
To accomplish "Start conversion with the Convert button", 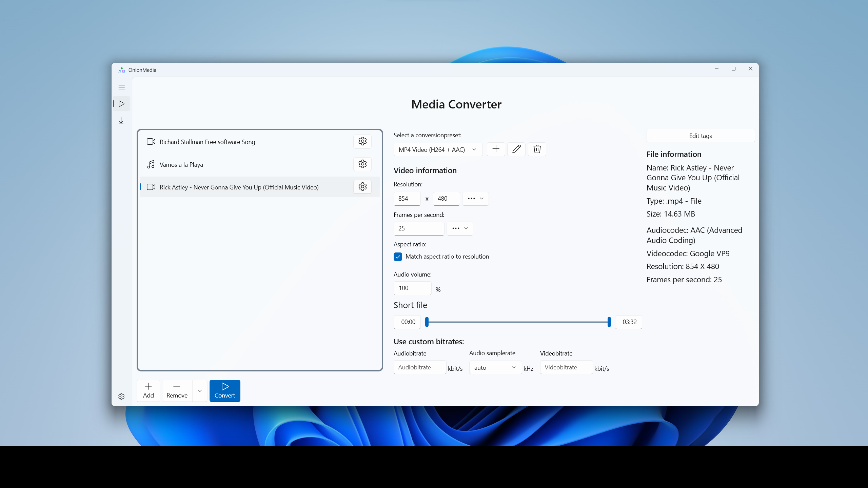I will pyautogui.click(x=225, y=391).
